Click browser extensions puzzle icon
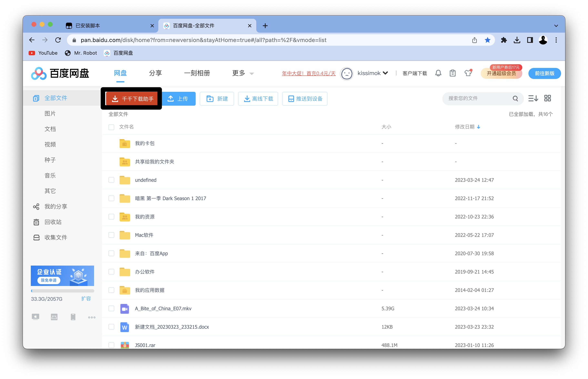 pyautogui.click(x=504, y=40)
